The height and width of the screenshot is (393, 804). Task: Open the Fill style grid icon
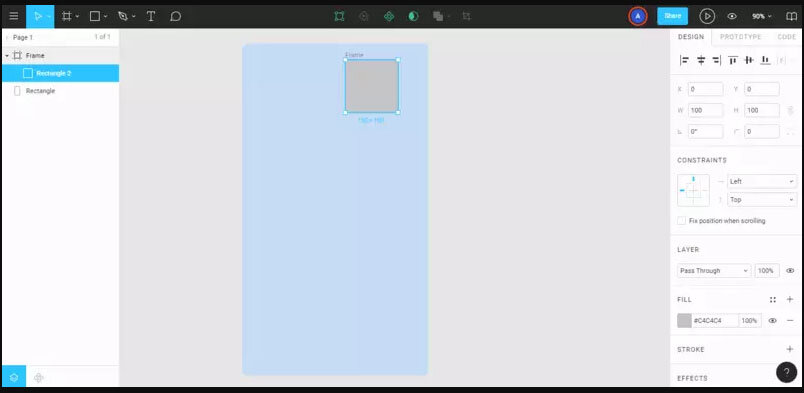coord(773,300)
